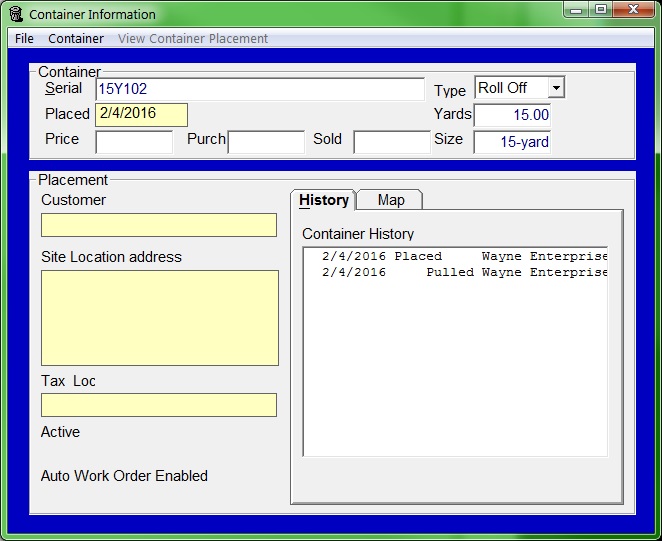Click View Container Placement menu item

coord(193,38)
